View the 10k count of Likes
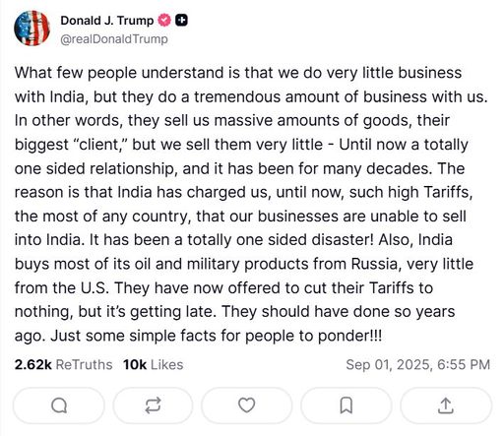The width and height of the screenshot is (504, 436). tap(135, 365)
